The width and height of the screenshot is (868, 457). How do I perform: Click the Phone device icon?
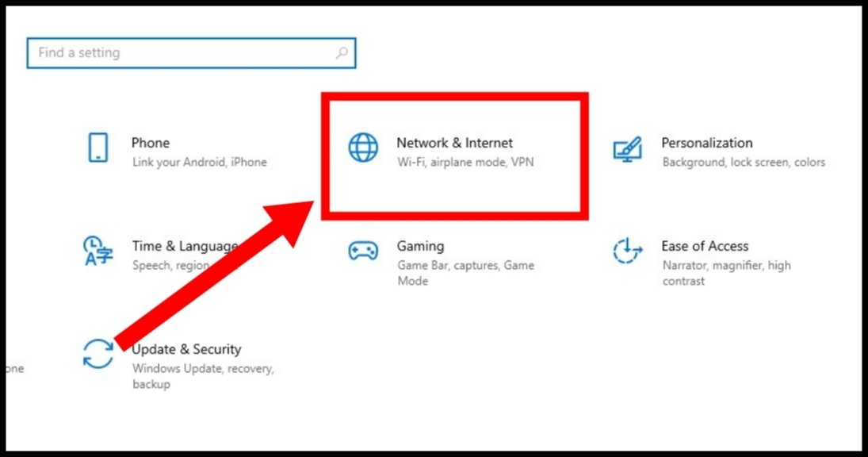tap(98, 148)
